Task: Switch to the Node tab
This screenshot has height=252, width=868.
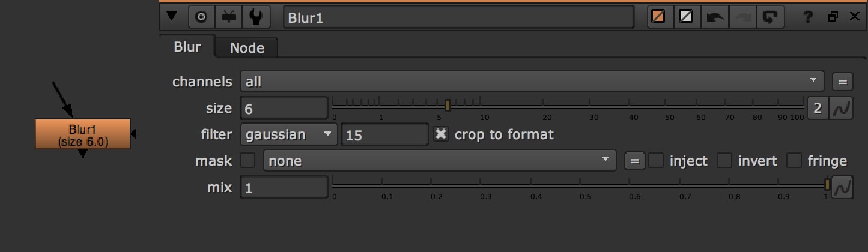Action: (x=247, y=48)
